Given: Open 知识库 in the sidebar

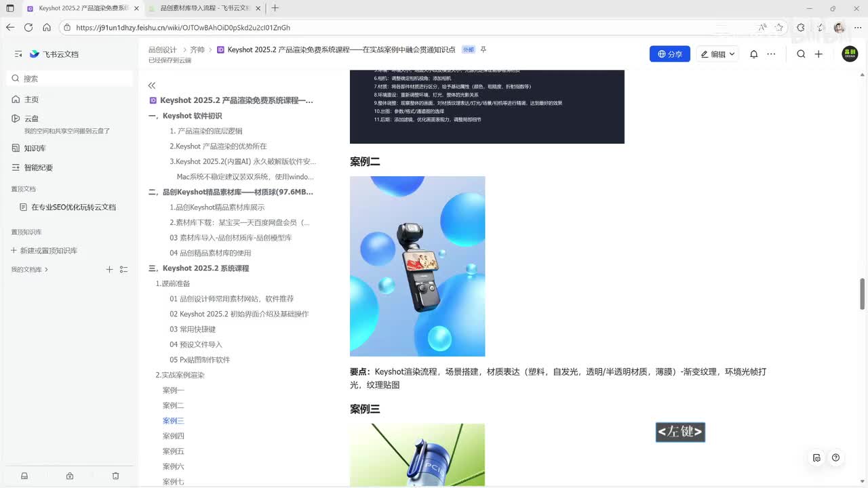Looking at the screenshot, I should 29,148.
